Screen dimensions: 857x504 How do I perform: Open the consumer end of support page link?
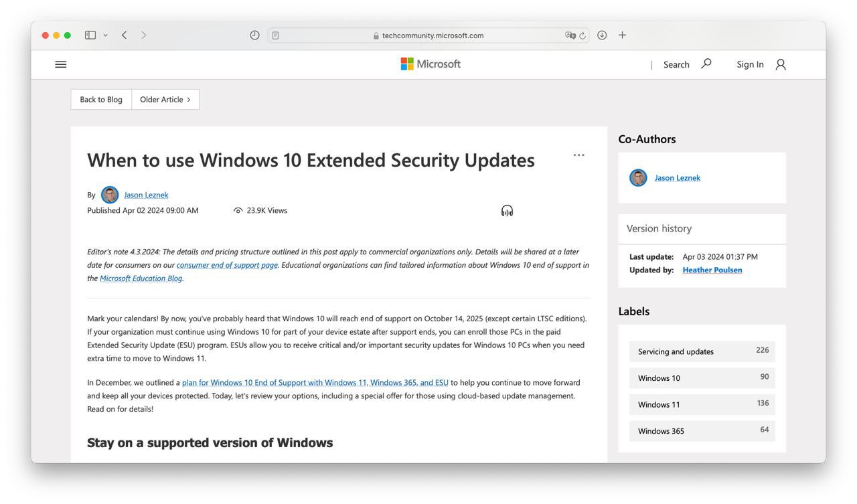[227, 265]
